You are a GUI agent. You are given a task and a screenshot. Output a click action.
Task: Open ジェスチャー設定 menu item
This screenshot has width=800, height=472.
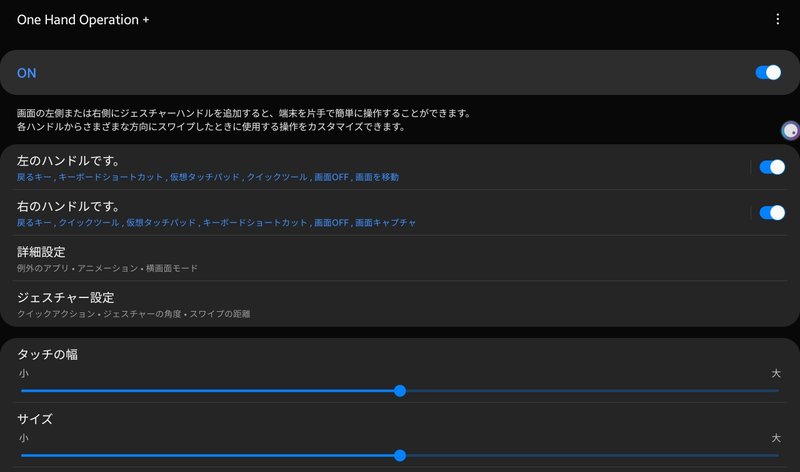(400, 304)
